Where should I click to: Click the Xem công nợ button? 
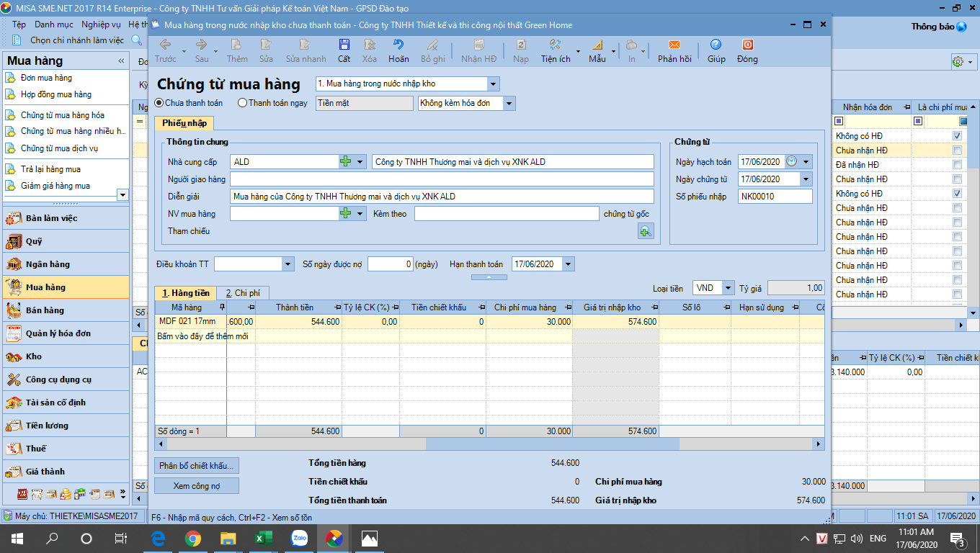tap(197, 486)
